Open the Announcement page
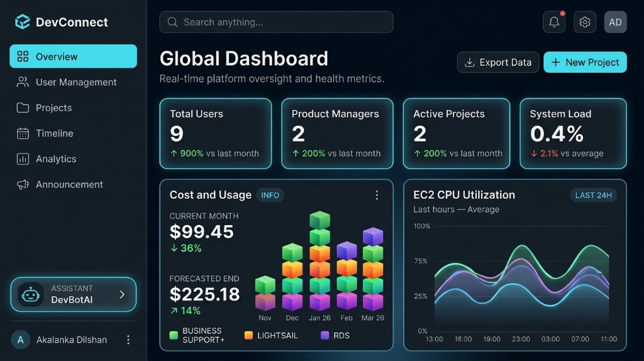644x361 pixels. (x=73, y=184)
